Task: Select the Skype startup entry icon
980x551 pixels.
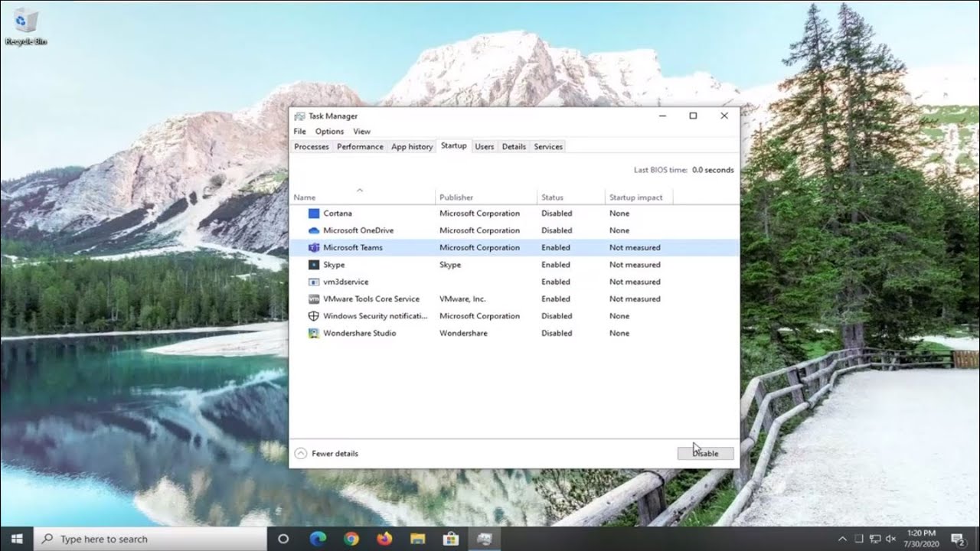Action: click(x=313, y=265)
